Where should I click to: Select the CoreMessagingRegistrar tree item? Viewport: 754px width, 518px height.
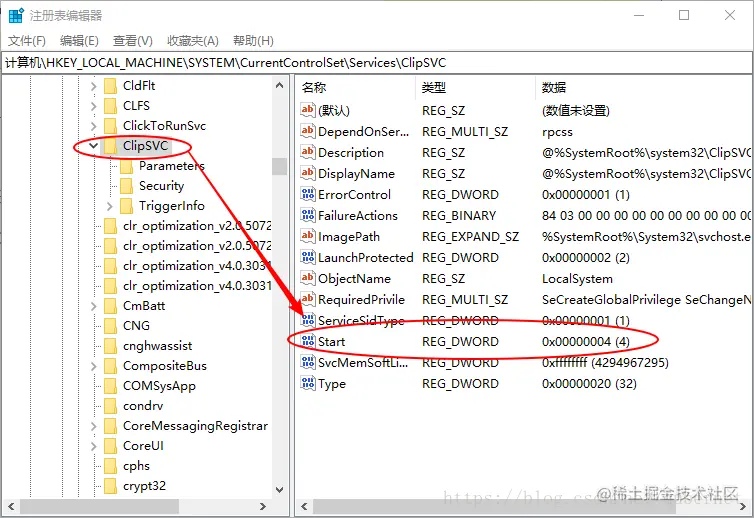195,426
